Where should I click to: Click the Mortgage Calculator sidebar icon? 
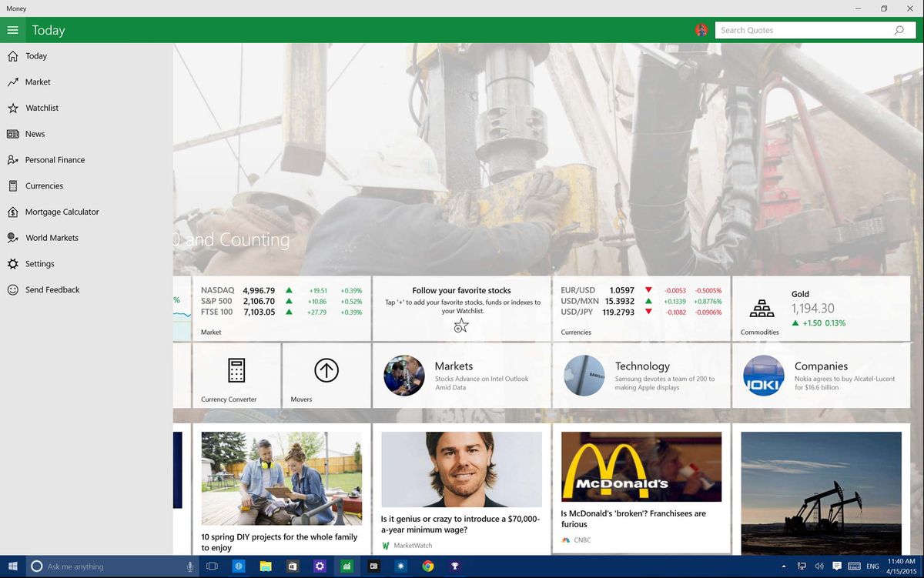[12, 212]
